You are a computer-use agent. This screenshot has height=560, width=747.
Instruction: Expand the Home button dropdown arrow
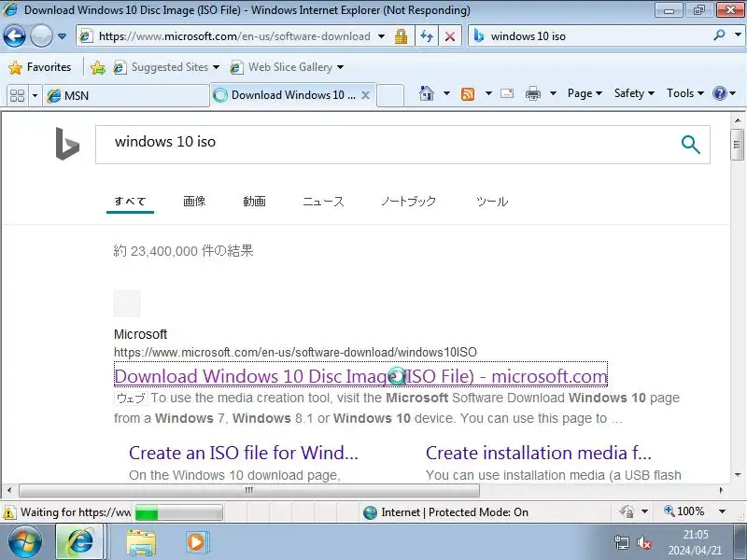pos(446,93)
